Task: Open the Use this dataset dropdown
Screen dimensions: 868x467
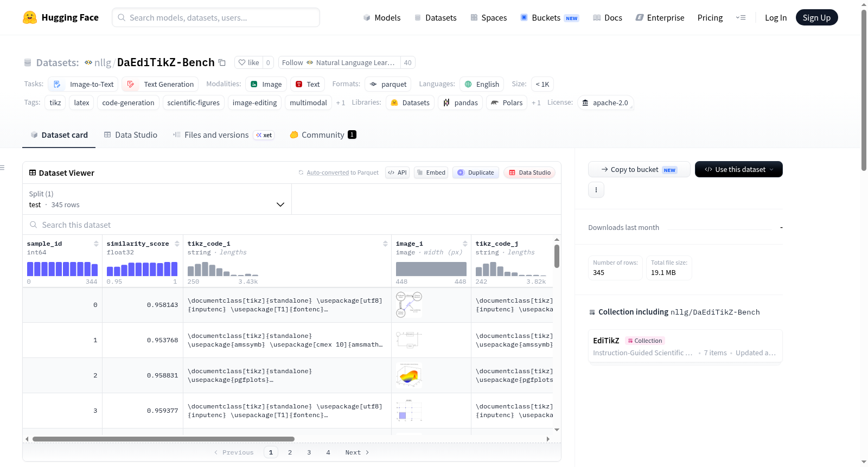Action: [x=738, y=169]
